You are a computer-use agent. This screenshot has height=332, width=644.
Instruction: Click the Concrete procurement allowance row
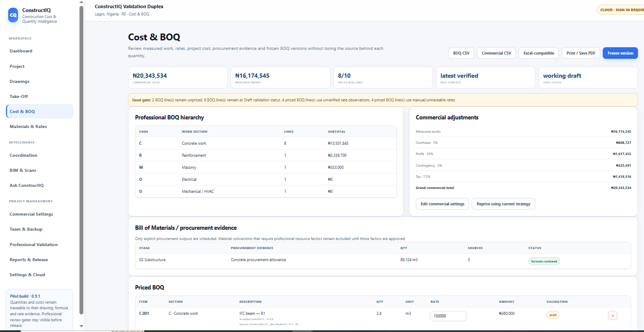click(x=383, y=261)
